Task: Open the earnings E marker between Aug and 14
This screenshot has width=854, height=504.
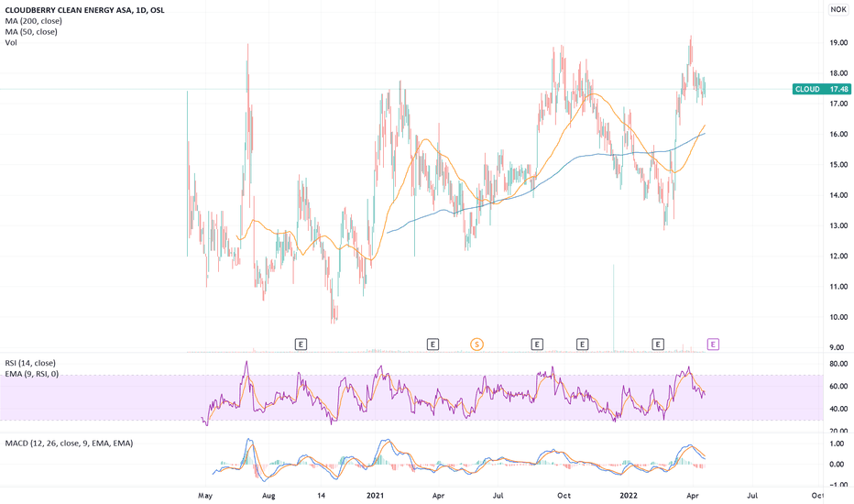Action: [x=301, y=345]
